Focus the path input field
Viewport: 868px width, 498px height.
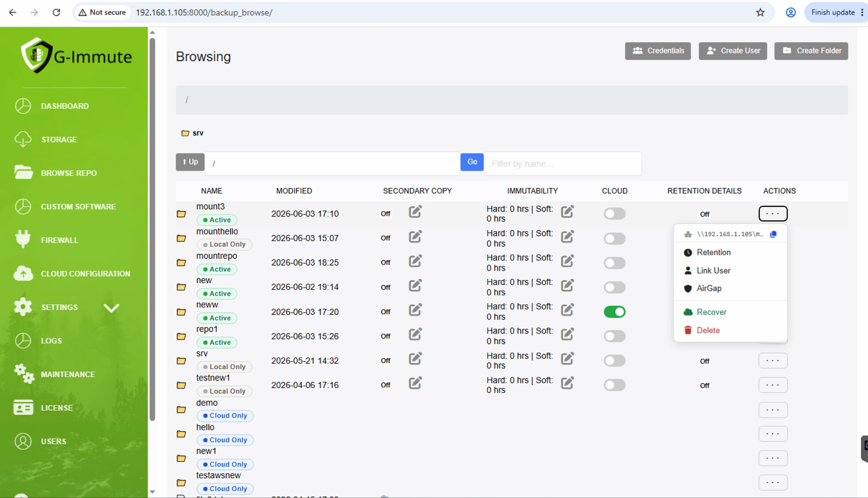click(332, 163)
